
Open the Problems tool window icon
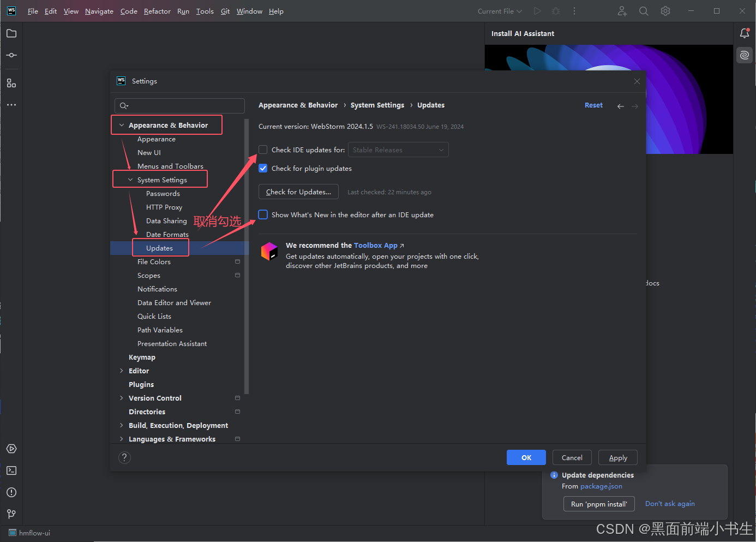pyautogui.click(x=11, y=492)
